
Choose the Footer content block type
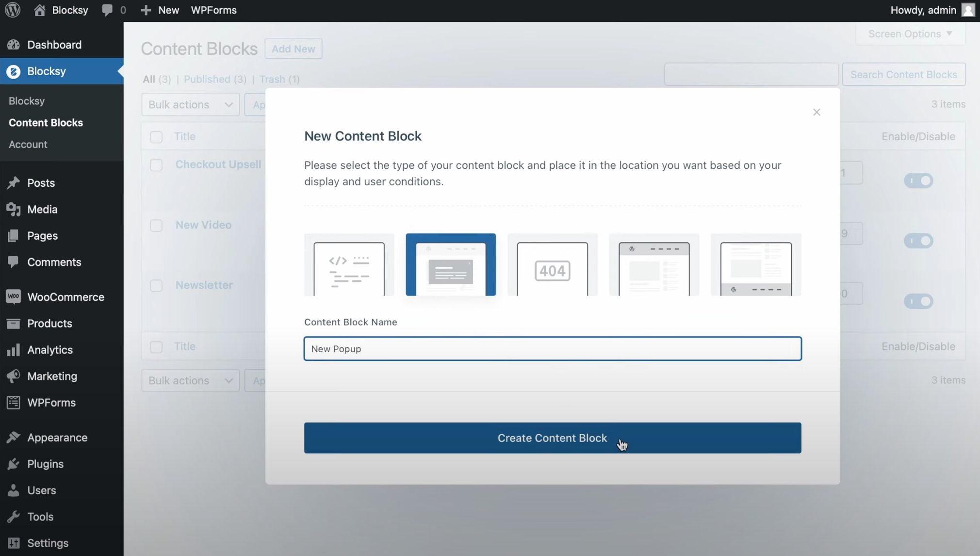click(x=755, y=264)
